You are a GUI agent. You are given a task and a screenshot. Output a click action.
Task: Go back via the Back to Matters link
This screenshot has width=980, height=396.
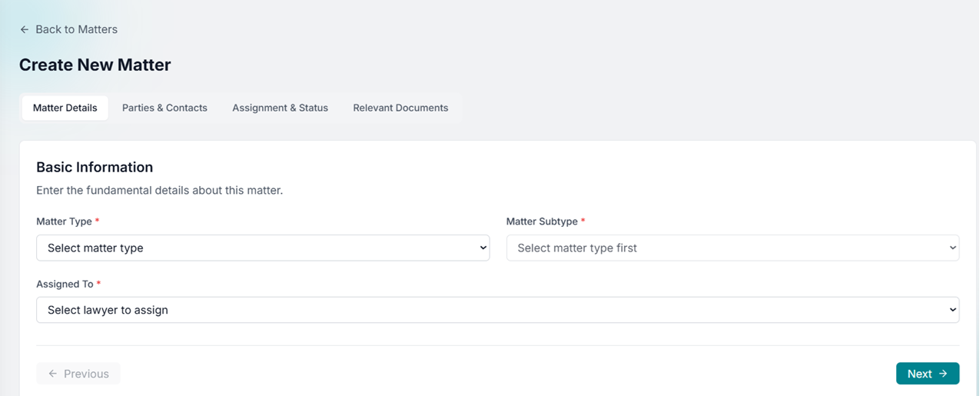point(76,29)
